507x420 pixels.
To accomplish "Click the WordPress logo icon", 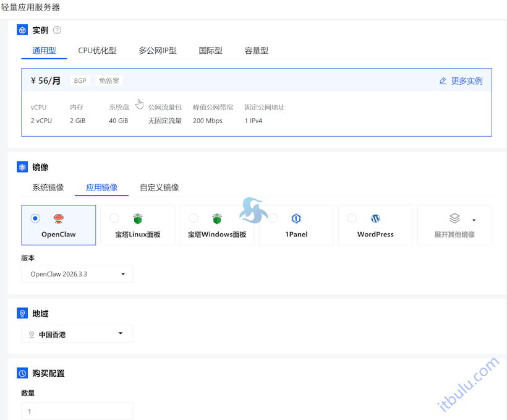I will [375, 218].
